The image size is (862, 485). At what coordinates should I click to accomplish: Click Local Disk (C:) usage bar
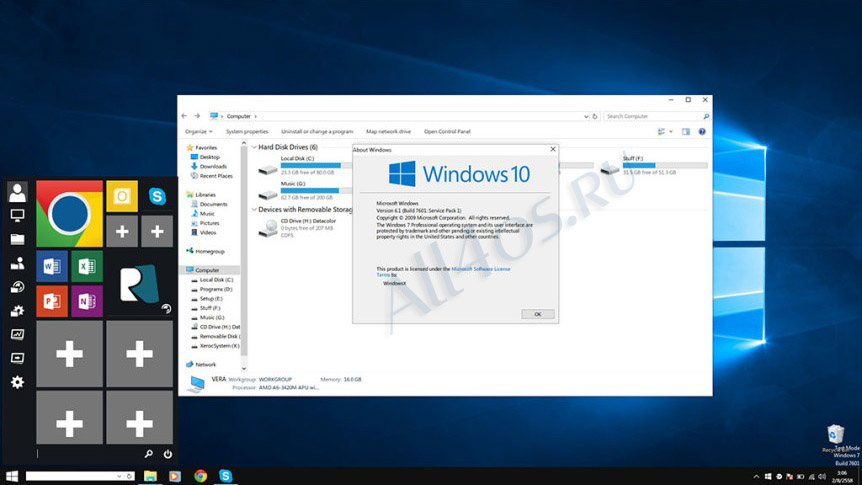[x=316, y=166]
